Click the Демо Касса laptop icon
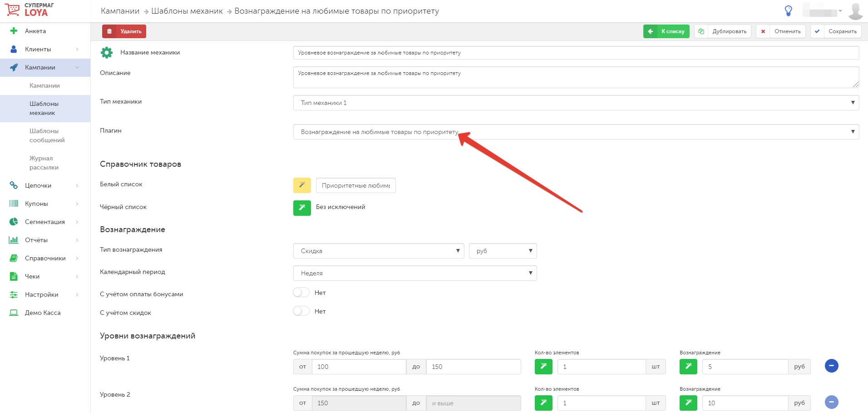This screenshot has width=868, height=413. pos(14,313)
